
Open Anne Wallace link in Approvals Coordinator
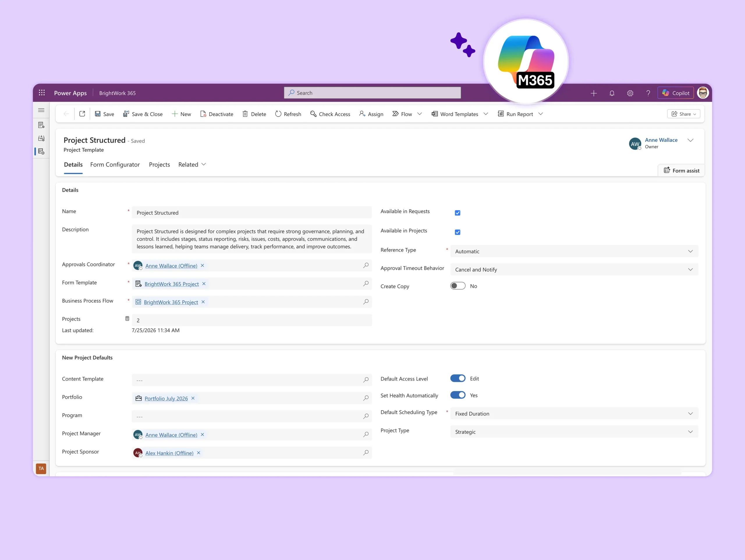[171, 265]
